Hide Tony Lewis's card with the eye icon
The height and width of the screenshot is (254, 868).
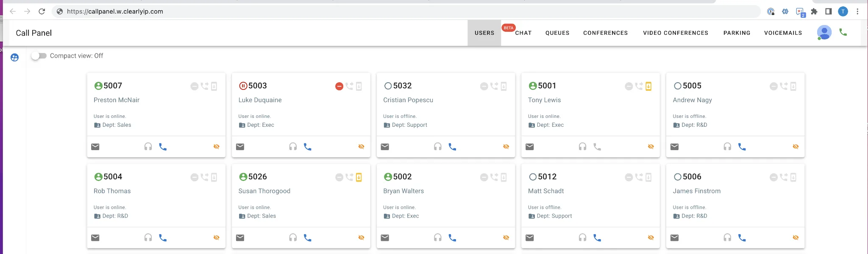point(651,147)
